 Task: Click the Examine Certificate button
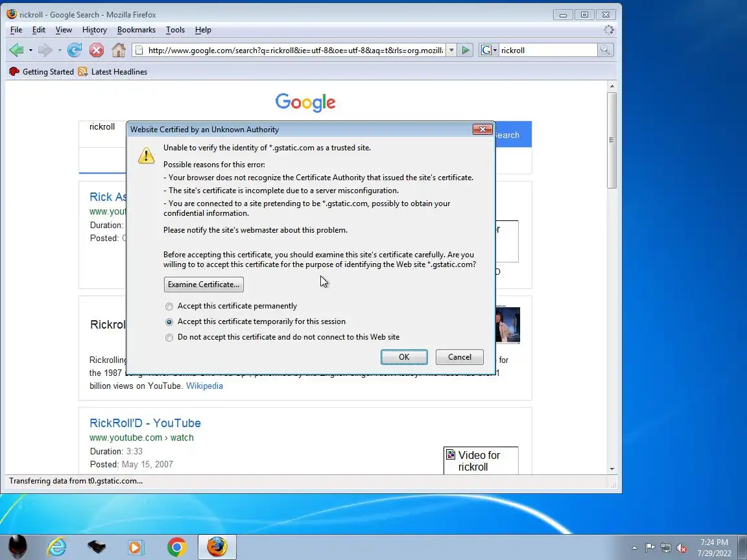coord(204,285)
